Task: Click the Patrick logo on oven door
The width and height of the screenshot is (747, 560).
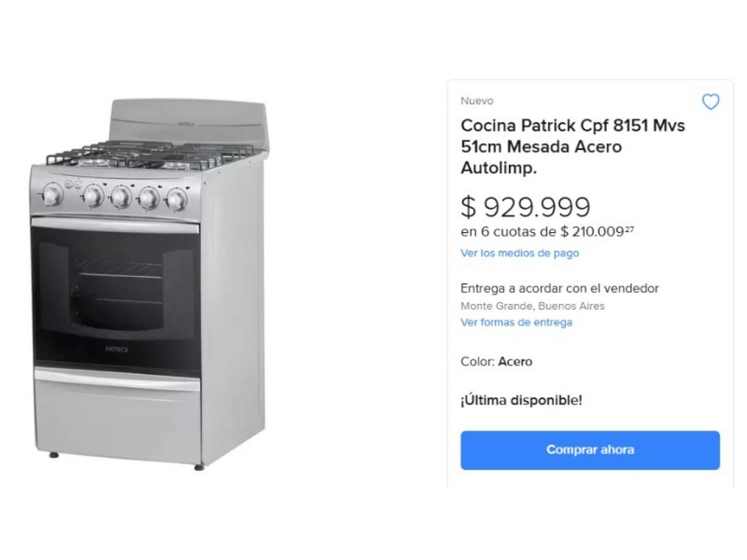Action: click(117, 349)
